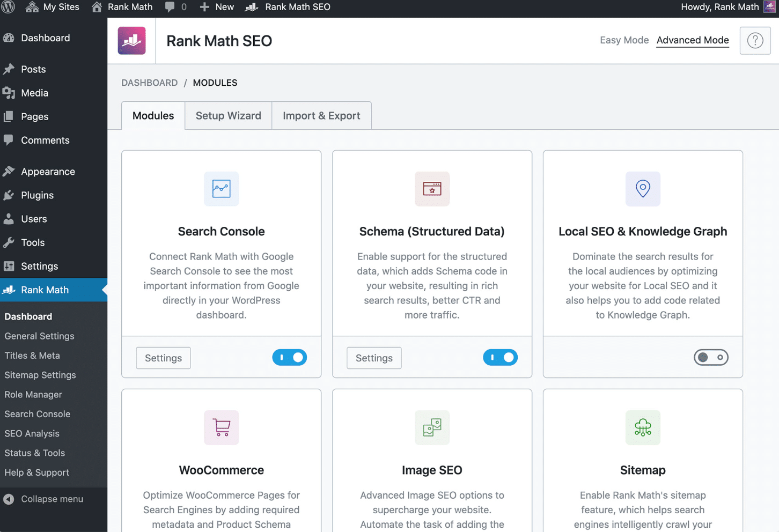
Task: Click the WooCommerce cart icon
Action: pos(221,427)
